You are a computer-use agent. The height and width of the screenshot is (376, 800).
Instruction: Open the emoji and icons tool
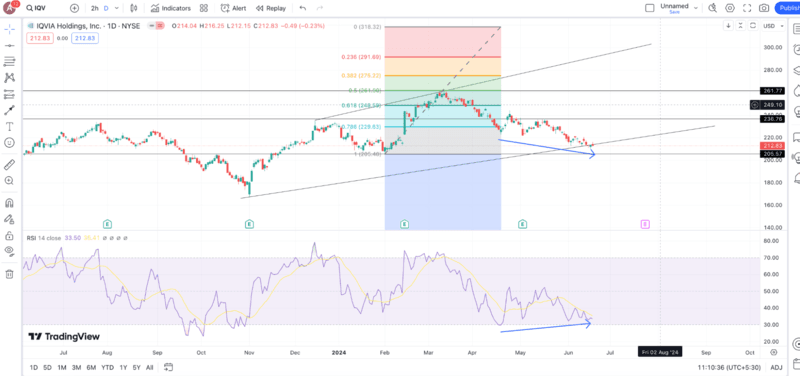9,142
